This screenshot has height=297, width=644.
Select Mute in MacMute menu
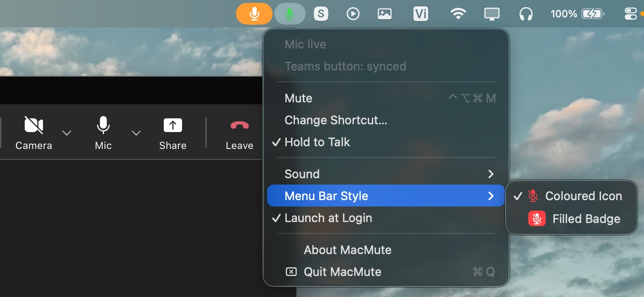coord(386,98)
